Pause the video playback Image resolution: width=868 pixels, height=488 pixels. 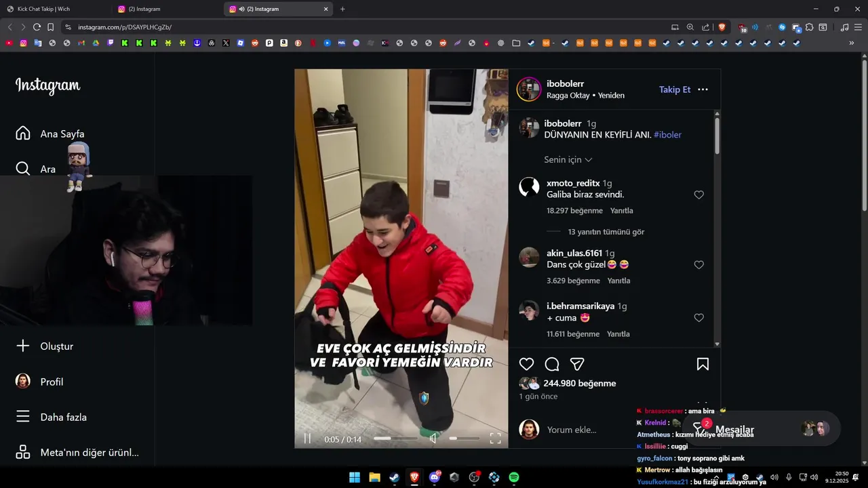pyautogui.click(x=307, y=439)
